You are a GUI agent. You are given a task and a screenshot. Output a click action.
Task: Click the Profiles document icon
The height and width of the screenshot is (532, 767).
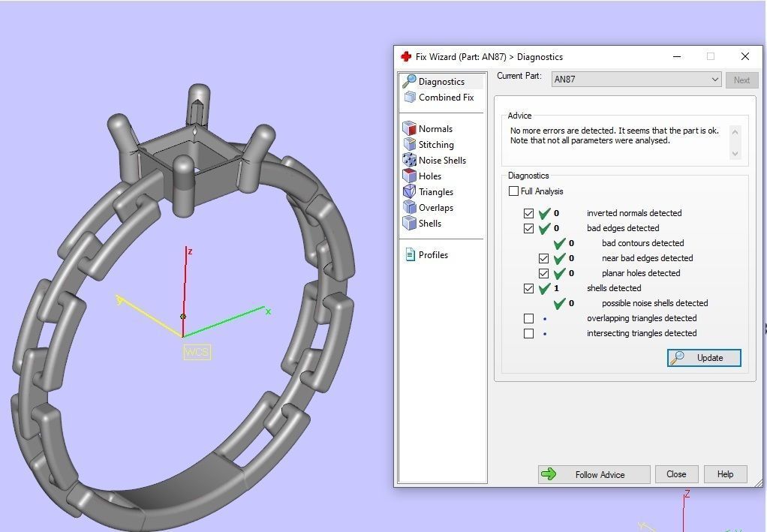click(x=410, y=255)
